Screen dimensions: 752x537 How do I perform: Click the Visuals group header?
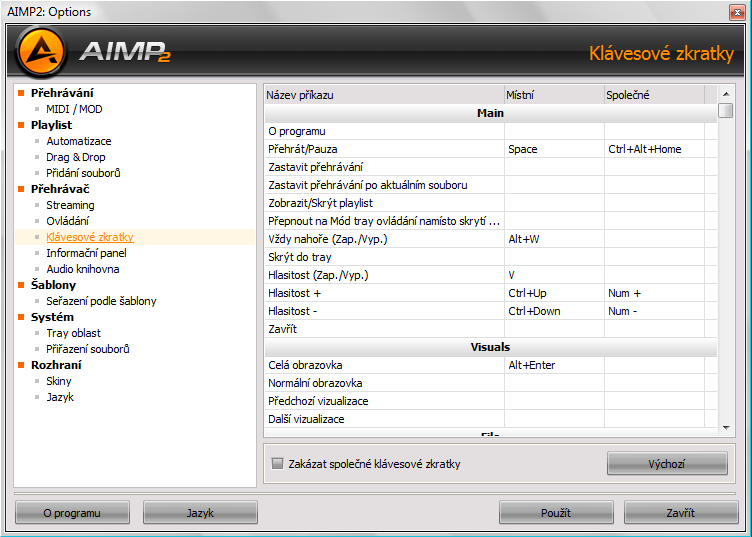pyautogui.click(x=491, y=347)
